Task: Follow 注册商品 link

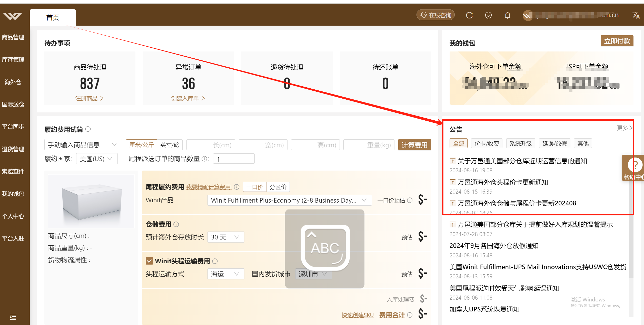Action: (x=89, y=98)
